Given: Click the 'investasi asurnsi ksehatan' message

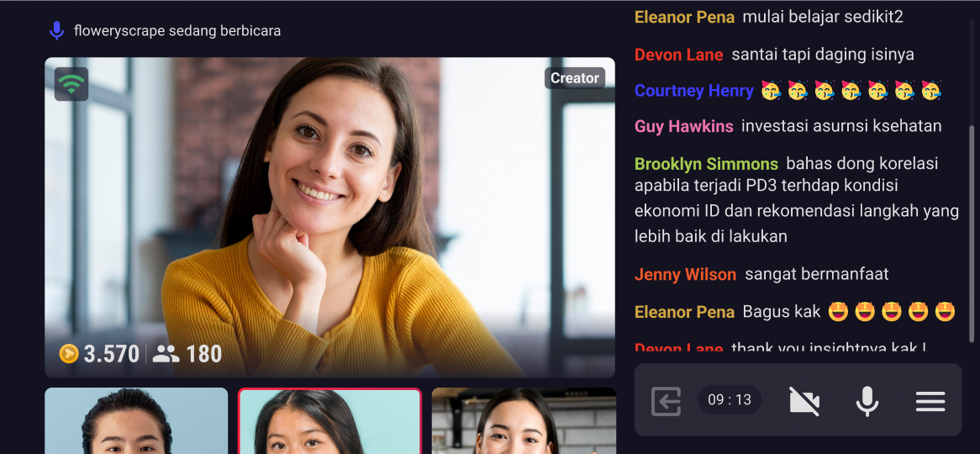Looking at the screenshot, I should pyautogui.click(x=841, y=126).
